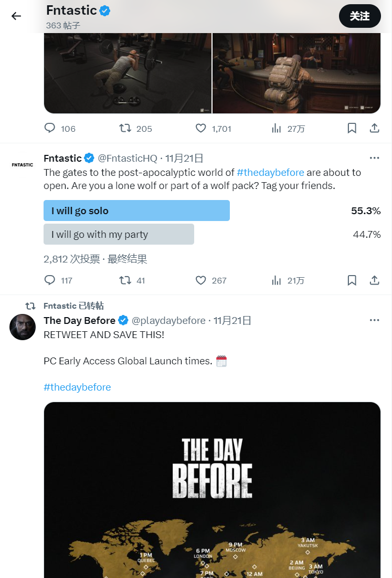Bookmark the wolf pack poll tweet

352,280
